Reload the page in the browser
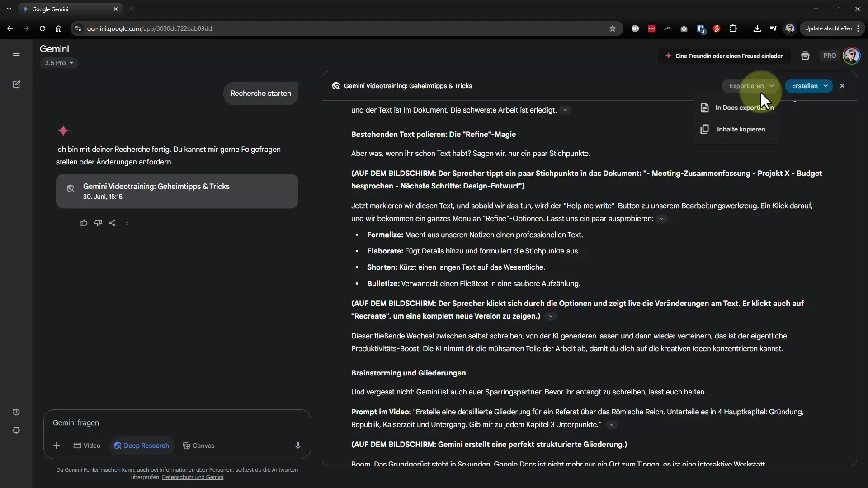The height and width of the screenshot is (488, 868). click(42, 28)
